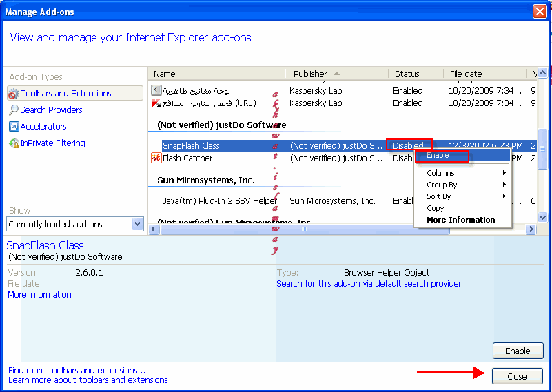Sort list by Name column header
552x392 pixels.
coord(216,74)
